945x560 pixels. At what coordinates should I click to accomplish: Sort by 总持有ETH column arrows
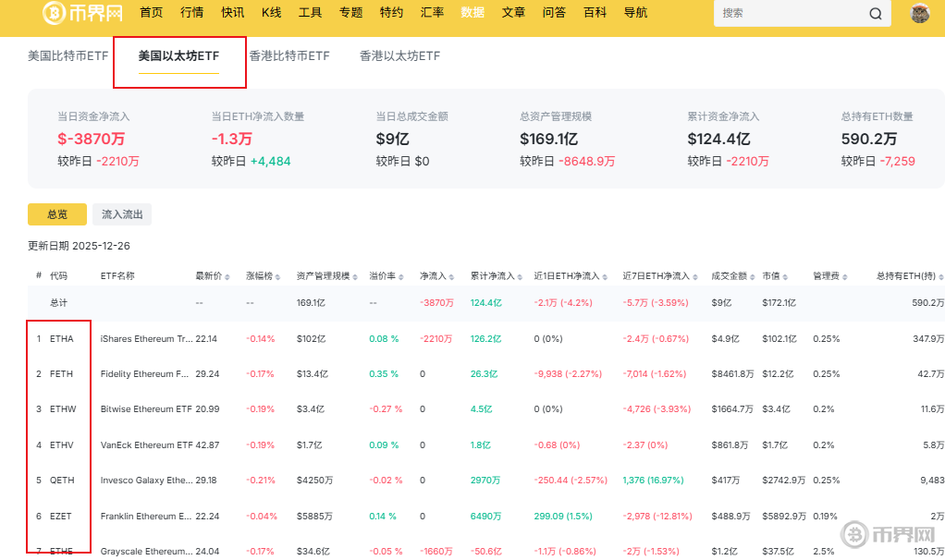pyautogui.click(x=940, y=276)
